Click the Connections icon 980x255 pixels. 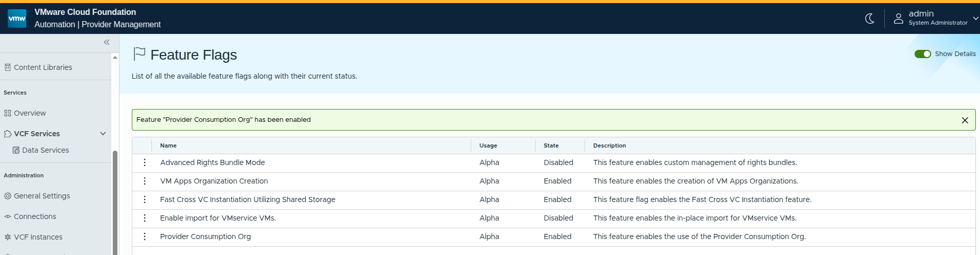pos(8,216)
